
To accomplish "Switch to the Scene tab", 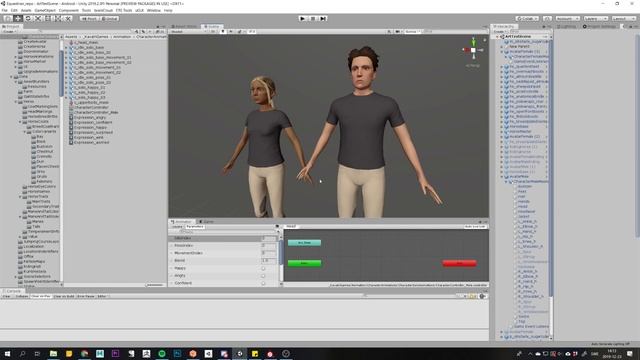I will coord(212,27).
